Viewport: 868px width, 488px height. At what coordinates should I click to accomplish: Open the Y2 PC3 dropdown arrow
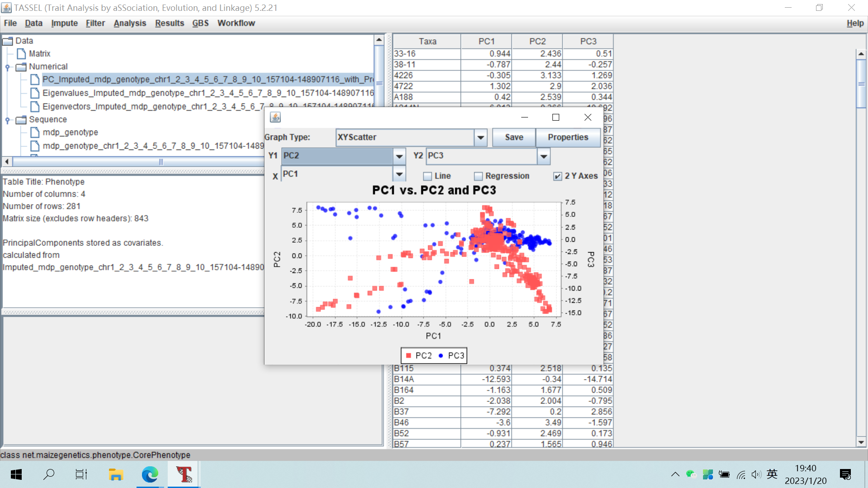(x=543, y=156)
